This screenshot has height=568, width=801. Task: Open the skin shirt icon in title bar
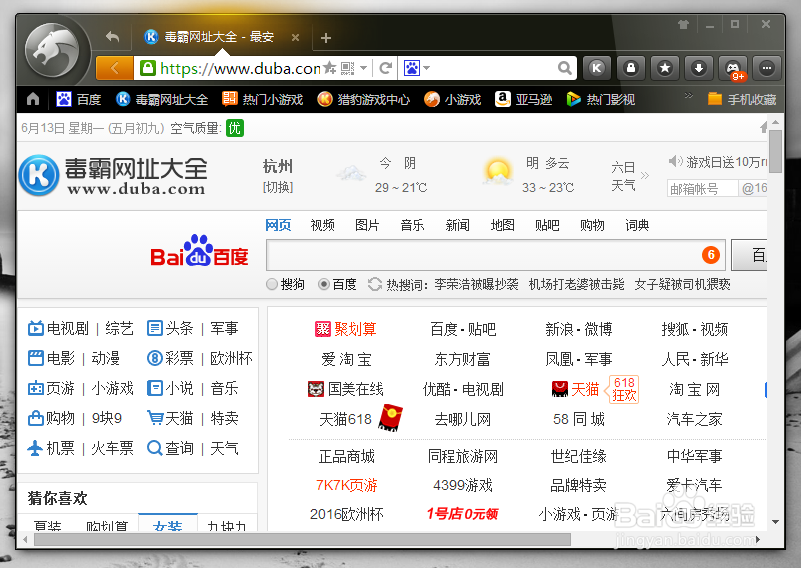point(683,24)
